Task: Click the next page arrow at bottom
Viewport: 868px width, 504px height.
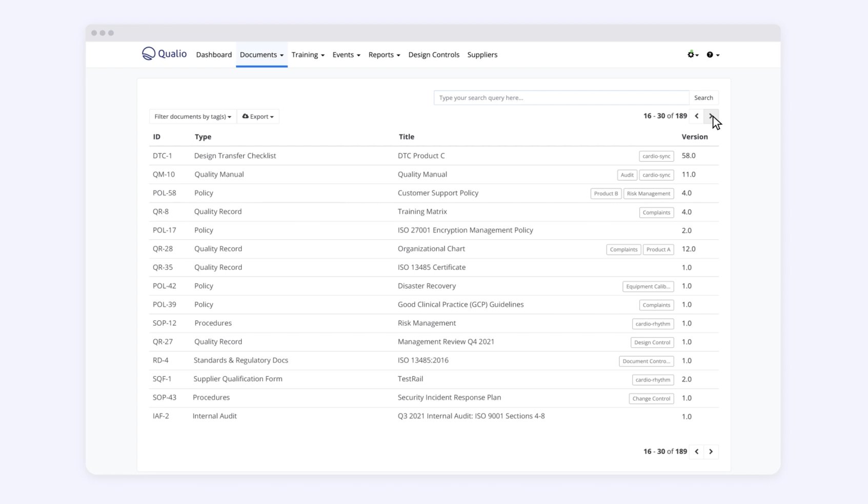Action: (711, 452)
